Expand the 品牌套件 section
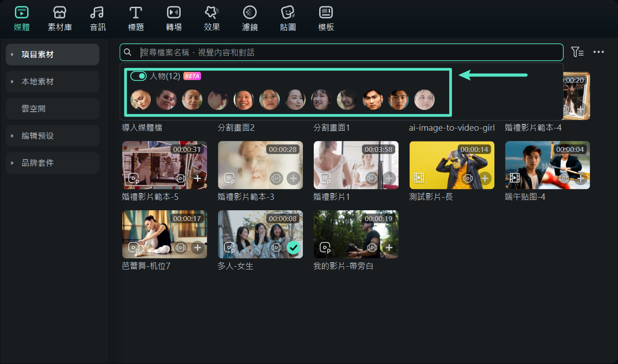 point(53,163)
